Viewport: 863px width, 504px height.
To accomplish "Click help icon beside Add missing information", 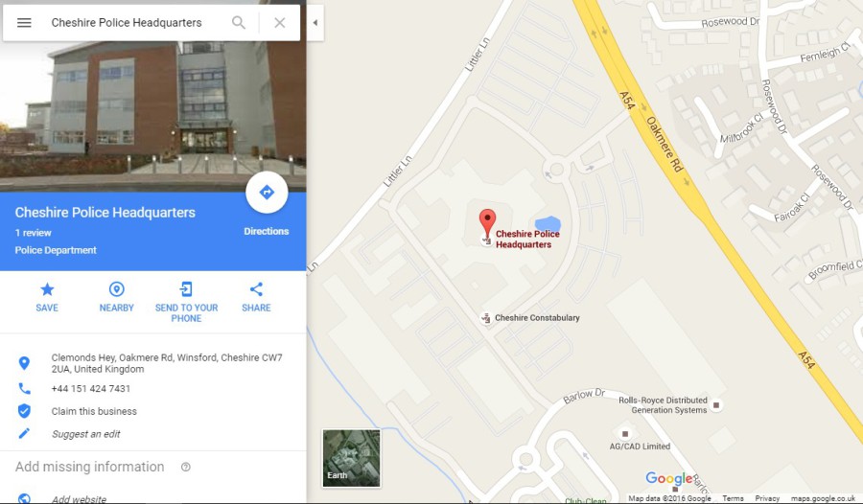I will pos(186,468).
